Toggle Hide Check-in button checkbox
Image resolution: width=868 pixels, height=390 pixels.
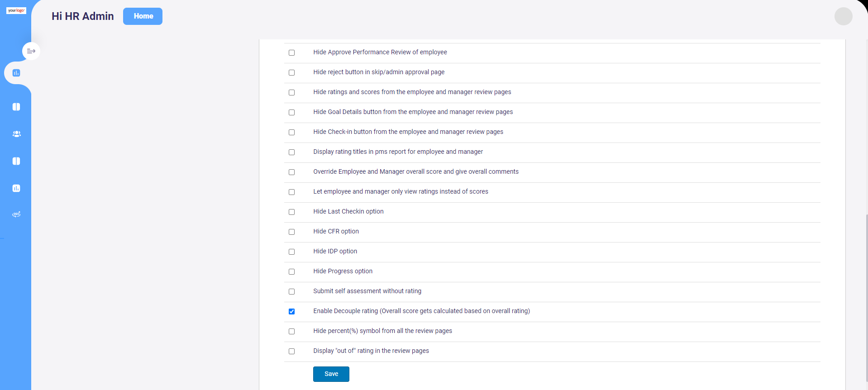pyautogui.click(x=291, y=133)
